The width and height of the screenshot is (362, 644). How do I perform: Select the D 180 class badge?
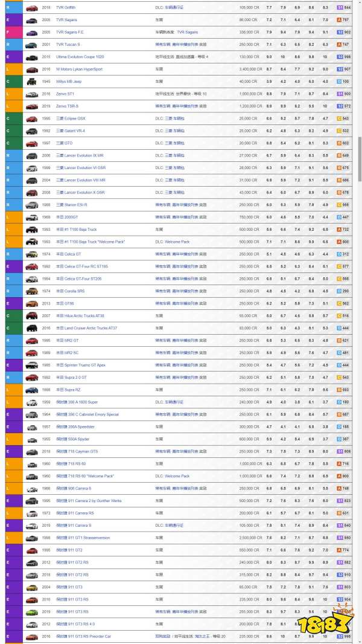(343, 402)
